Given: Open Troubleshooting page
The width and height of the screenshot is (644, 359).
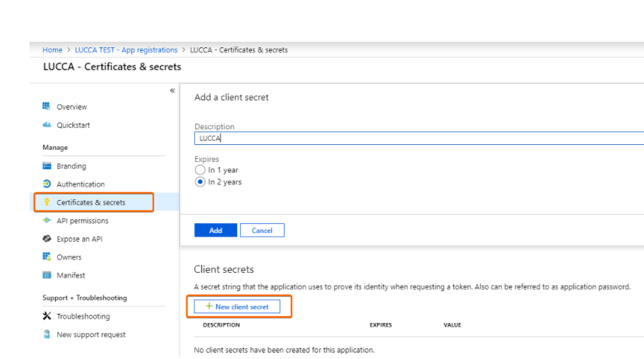Looking at the screenshot, I should point(83,316).
